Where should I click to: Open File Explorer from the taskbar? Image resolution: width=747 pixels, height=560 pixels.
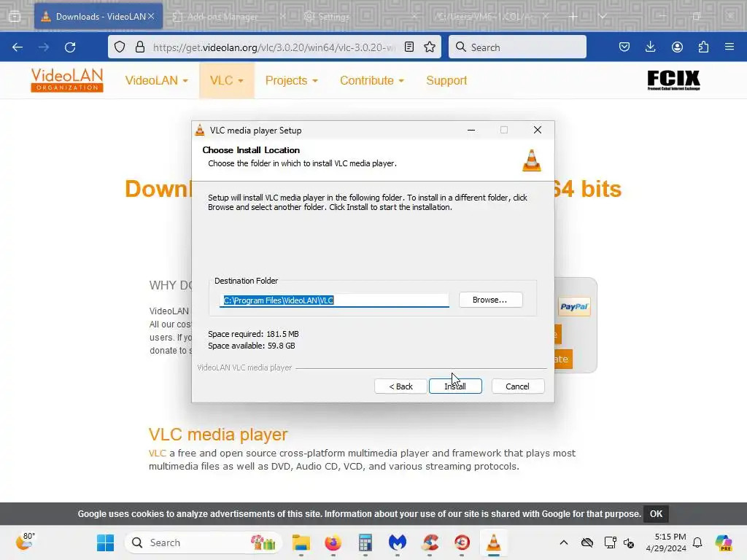click(x=301, y=542)
